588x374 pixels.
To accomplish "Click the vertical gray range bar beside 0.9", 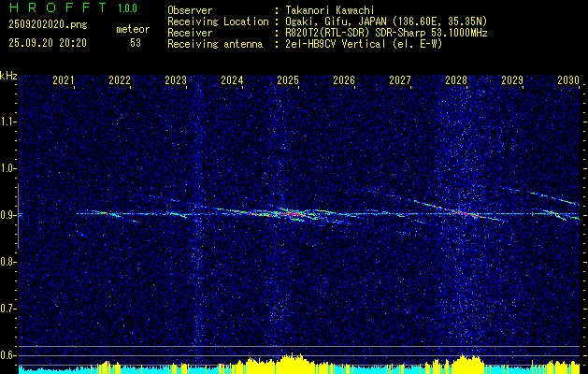I will point(18,216).
